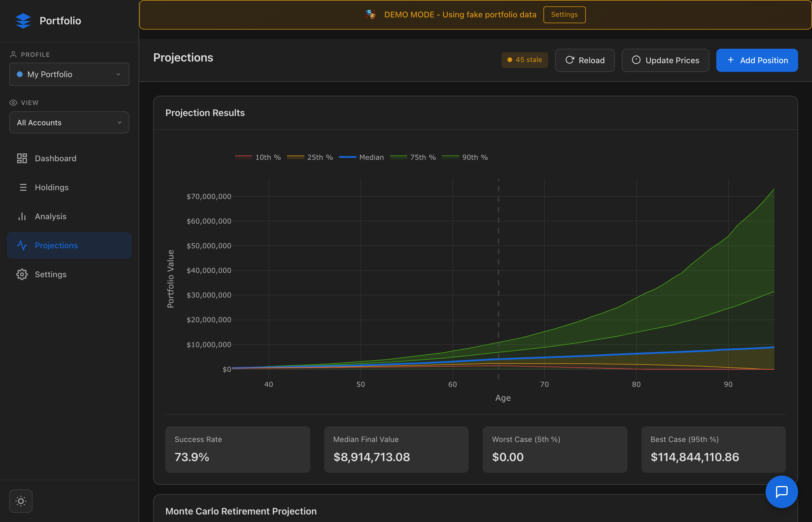Click the Add Position button
Image resolution: width=812 pixels, height=522 pixels.
point(757,60)
